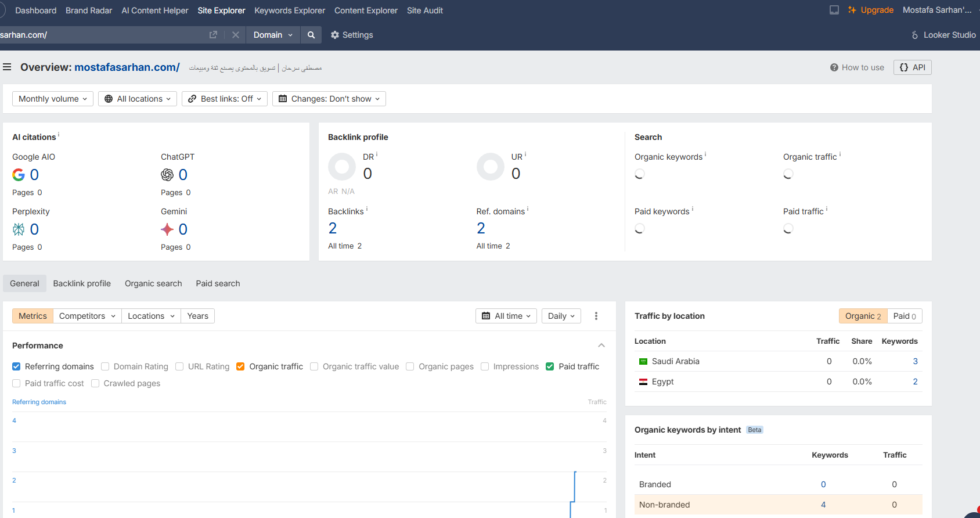
Task: Click the Saudi Arabia flag icon
Action: pos(643,361)
